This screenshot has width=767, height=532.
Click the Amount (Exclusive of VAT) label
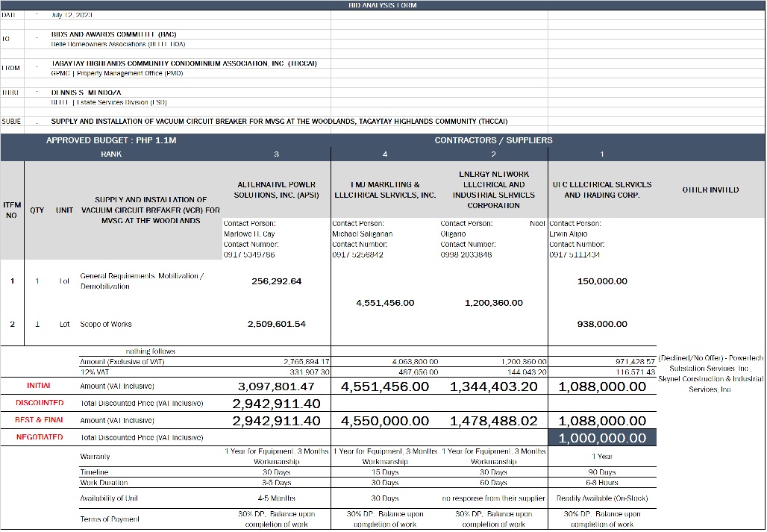click(122, 362)
